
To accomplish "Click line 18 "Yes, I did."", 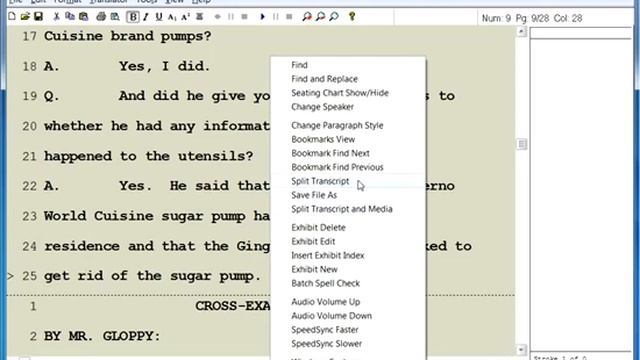I will click(x=164, y=66).
